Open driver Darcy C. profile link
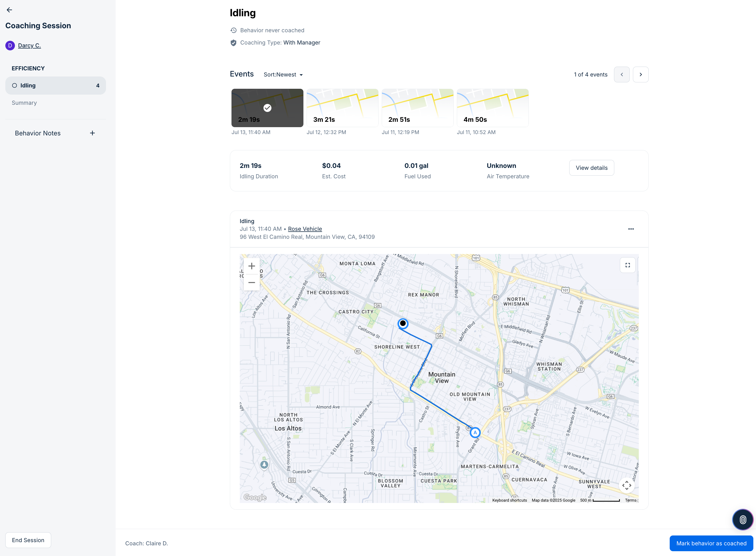 tap(29, 45)
